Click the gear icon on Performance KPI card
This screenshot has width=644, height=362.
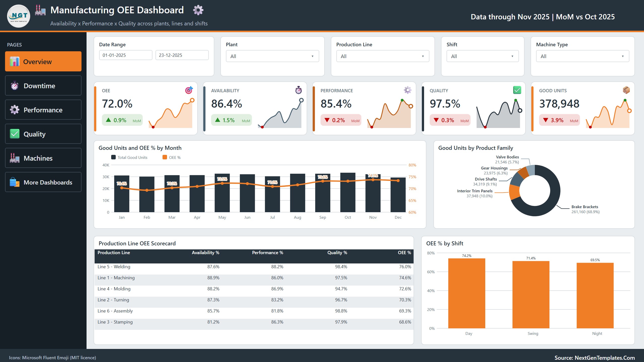tap(408, 90)
